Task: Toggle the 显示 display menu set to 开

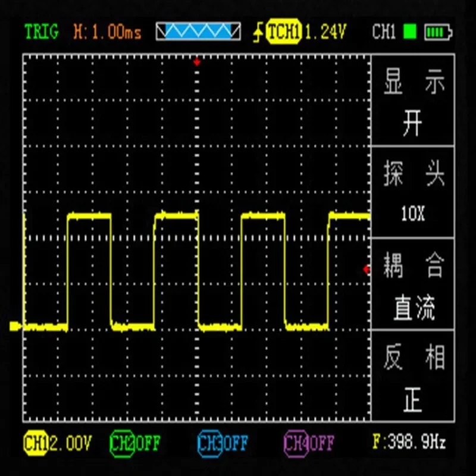Action: point(413,101)
